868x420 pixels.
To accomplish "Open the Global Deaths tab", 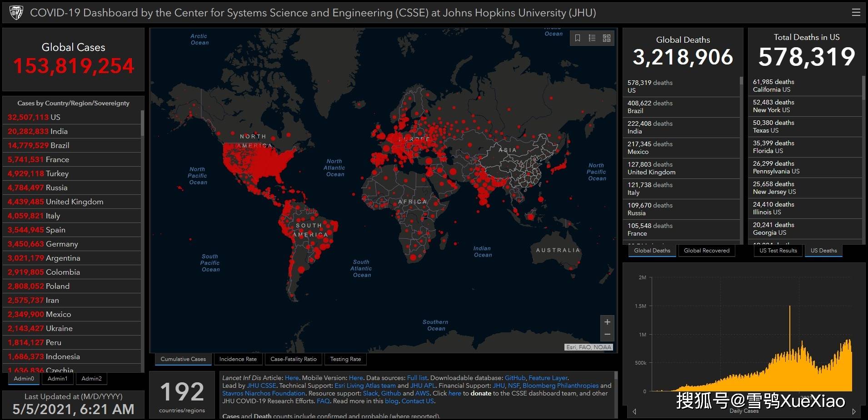I will pyautogui.click(x=652, y=251).
